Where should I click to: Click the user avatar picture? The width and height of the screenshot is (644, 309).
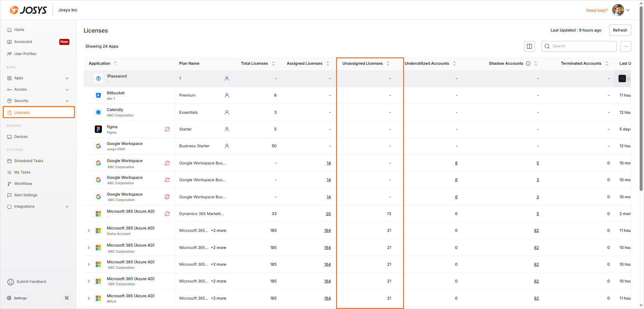[x=618, y=10]
